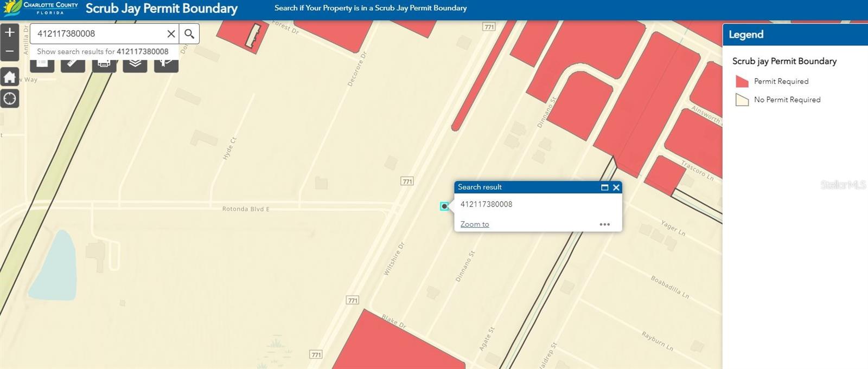
Task: Click the 'Zoom to' link
Action: [x=475, y=224]
